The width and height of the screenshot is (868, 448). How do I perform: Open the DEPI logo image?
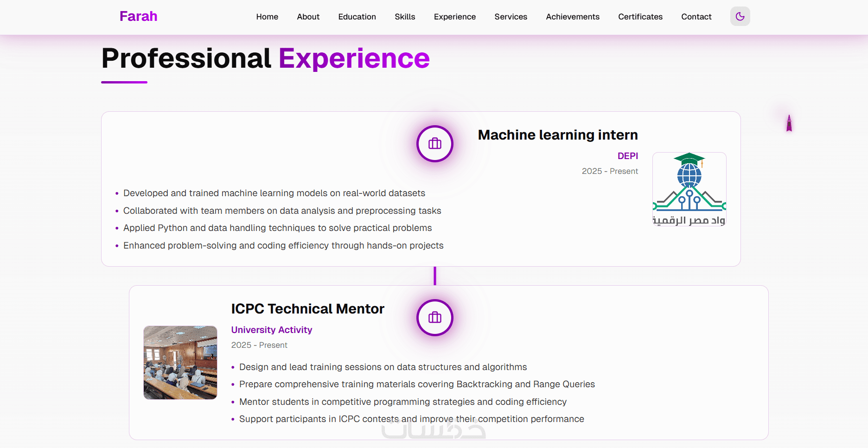pos(689,189)
